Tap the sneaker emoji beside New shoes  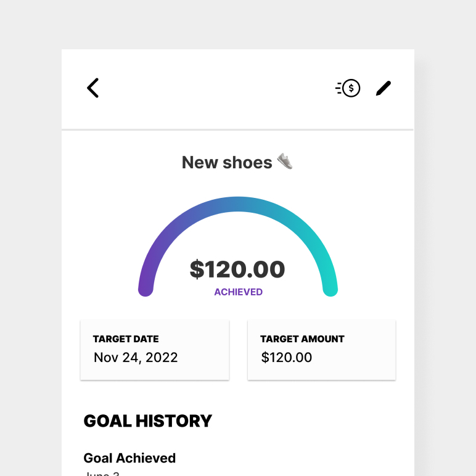285,161
